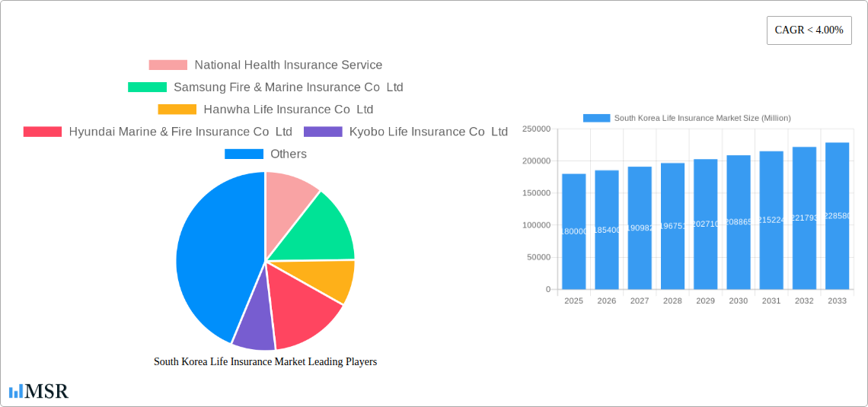This screenshot has height=407, width=868.
Task: Click the 2026 x-axis label
Action: point(607,300)
